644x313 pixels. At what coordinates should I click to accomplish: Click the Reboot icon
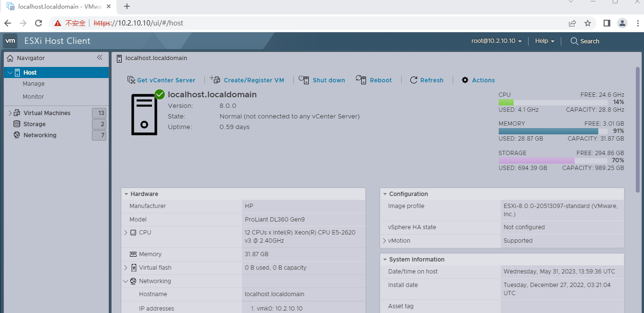tap(361, 79)
